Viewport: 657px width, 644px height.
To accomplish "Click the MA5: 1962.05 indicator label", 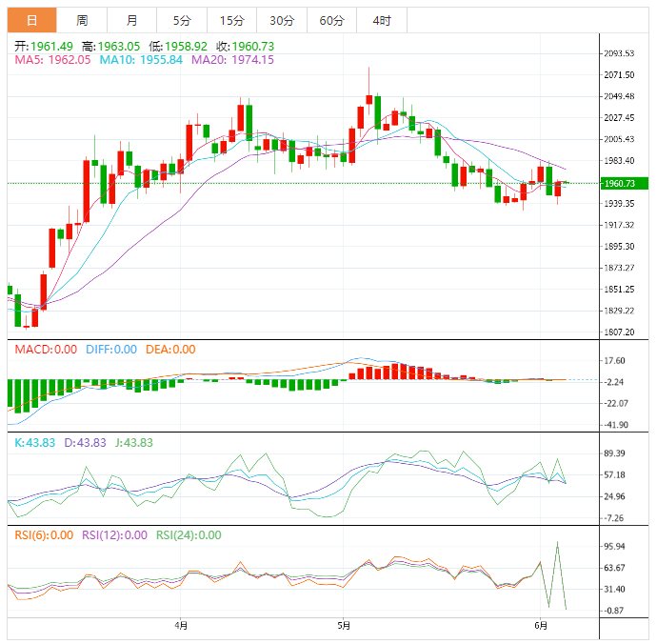I will [52, 60].
